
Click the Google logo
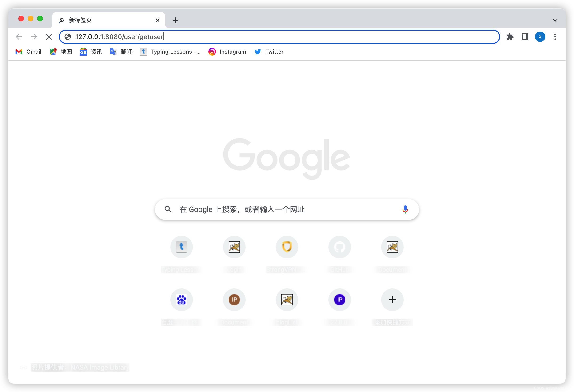coord(287,159)
